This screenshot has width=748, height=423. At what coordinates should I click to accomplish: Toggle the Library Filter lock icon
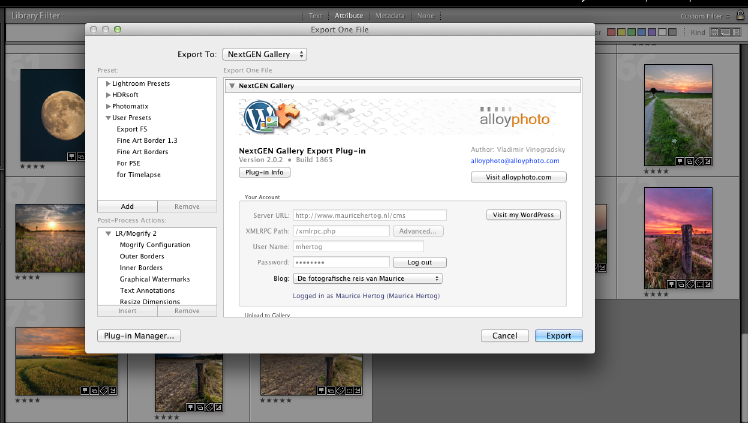tap(740, 14)
